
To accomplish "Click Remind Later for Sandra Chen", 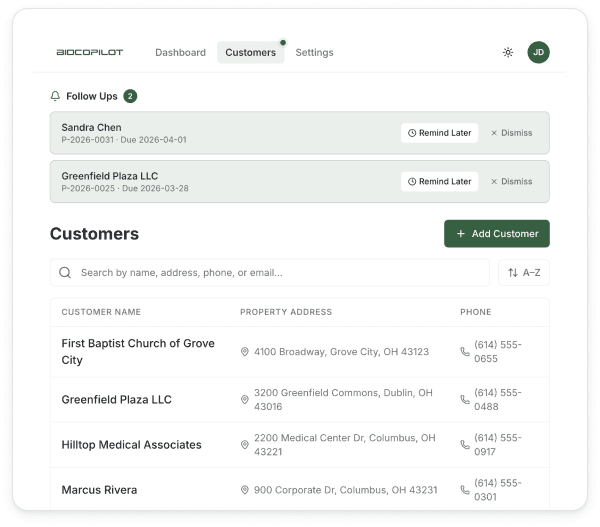I will click(440, 133).
